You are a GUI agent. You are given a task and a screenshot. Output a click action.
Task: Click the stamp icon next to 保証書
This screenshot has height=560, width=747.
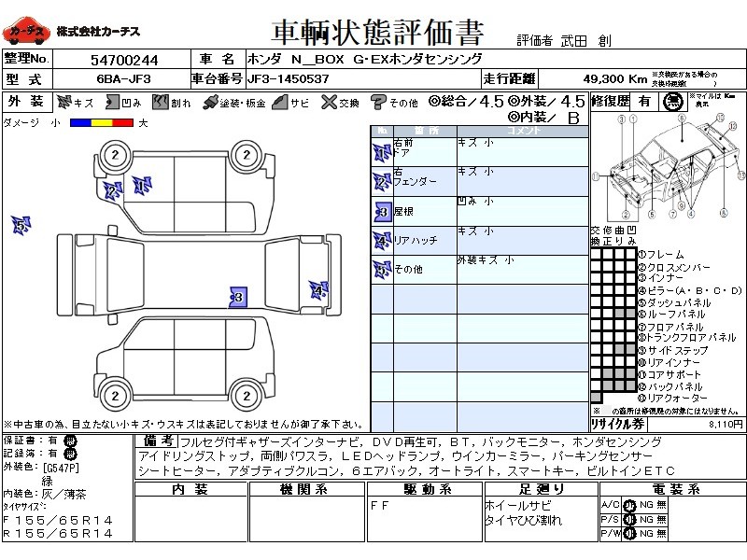pos(70,441)
